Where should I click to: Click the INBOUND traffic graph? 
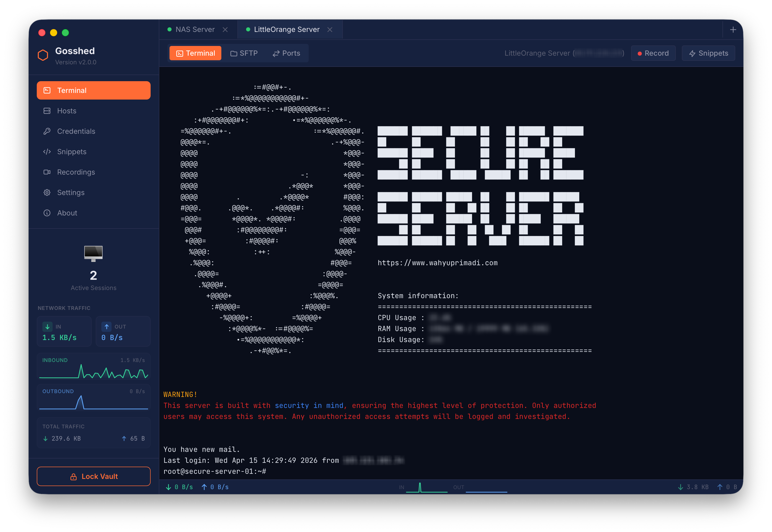tap(93, 367)
